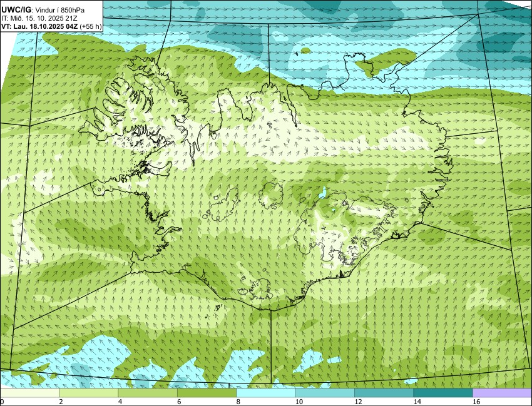Click the 'UWC/IG' title text
Screen dimensions: 532x406
click(x=16, y=10)
